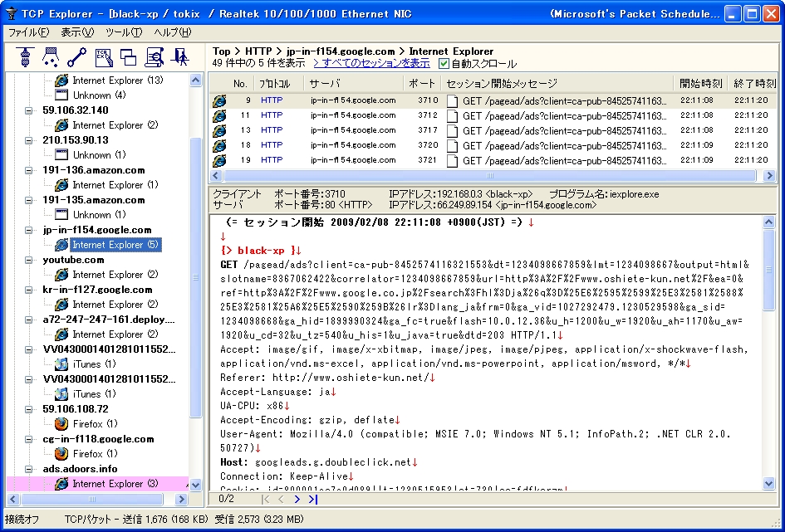Click the tree panel's scroll-down arrow
The height and width of the screenshot is (532, 785).
196,485
